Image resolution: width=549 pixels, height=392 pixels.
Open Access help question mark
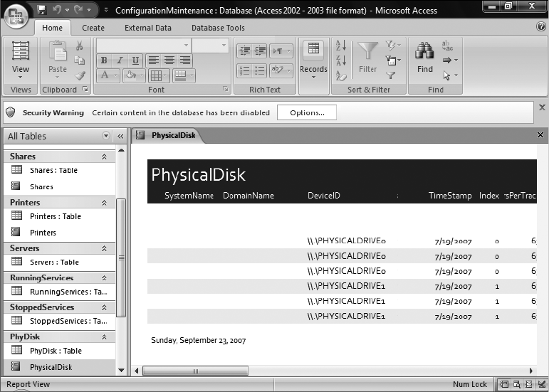541,26
